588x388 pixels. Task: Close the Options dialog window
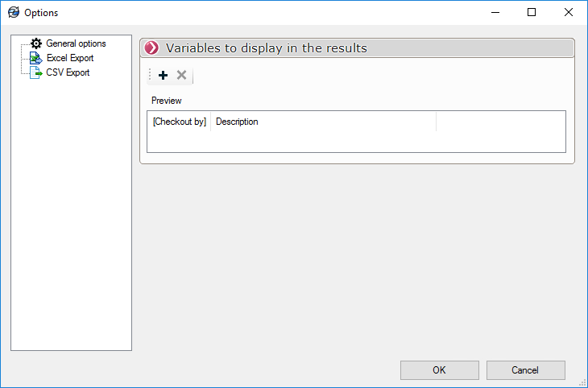[x=569, y=12]
